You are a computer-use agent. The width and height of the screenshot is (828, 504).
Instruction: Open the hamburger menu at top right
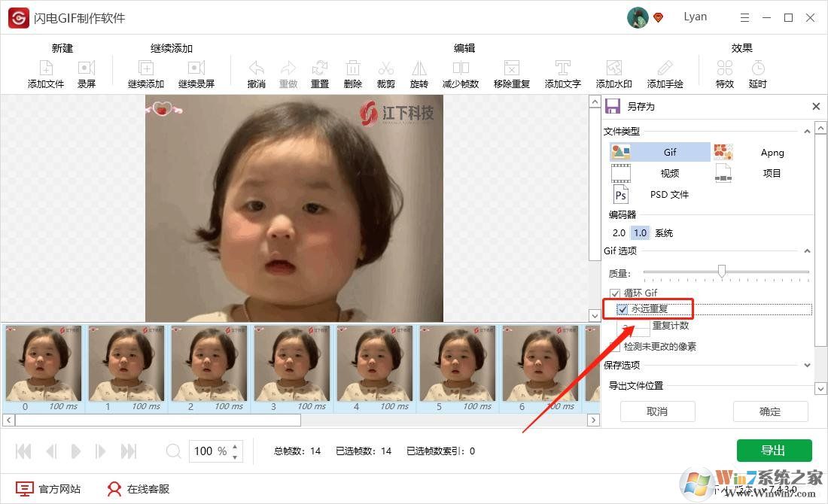744,17
